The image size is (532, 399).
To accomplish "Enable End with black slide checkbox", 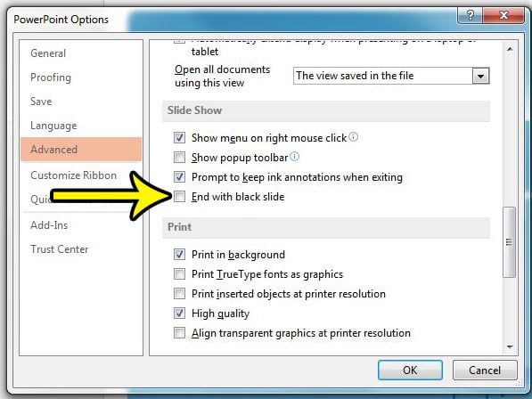I will [179, 196].
